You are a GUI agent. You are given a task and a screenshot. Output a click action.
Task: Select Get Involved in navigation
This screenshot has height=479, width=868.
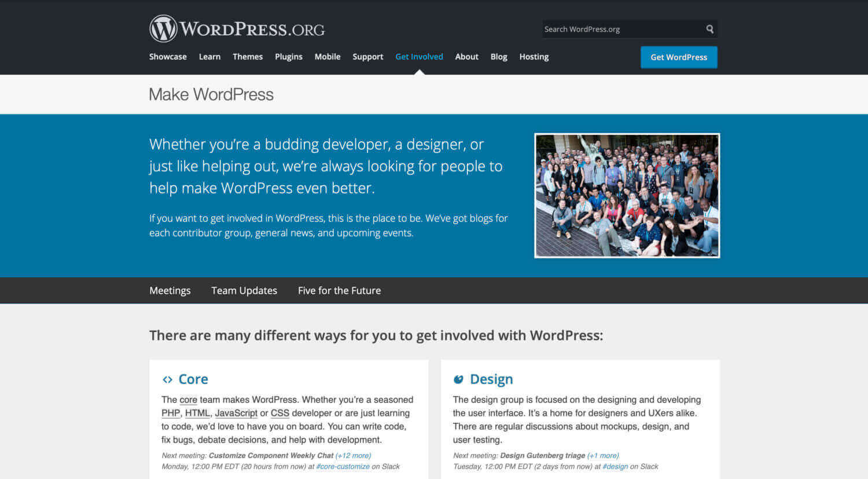tap(419, 57)
